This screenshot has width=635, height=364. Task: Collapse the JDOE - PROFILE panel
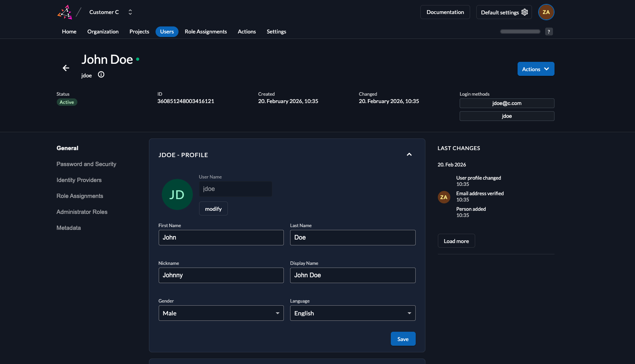coord(409,154)
